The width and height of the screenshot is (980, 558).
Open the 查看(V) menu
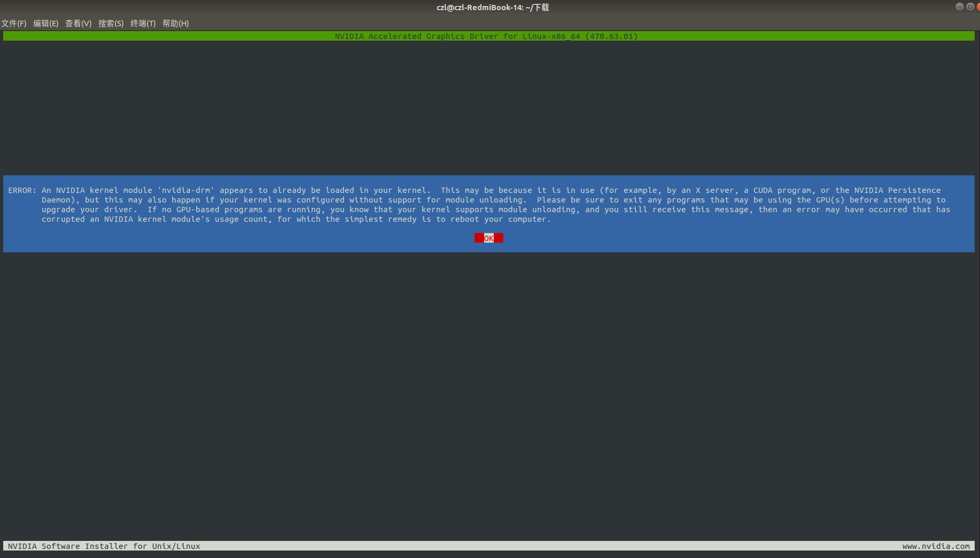point(78,24)
